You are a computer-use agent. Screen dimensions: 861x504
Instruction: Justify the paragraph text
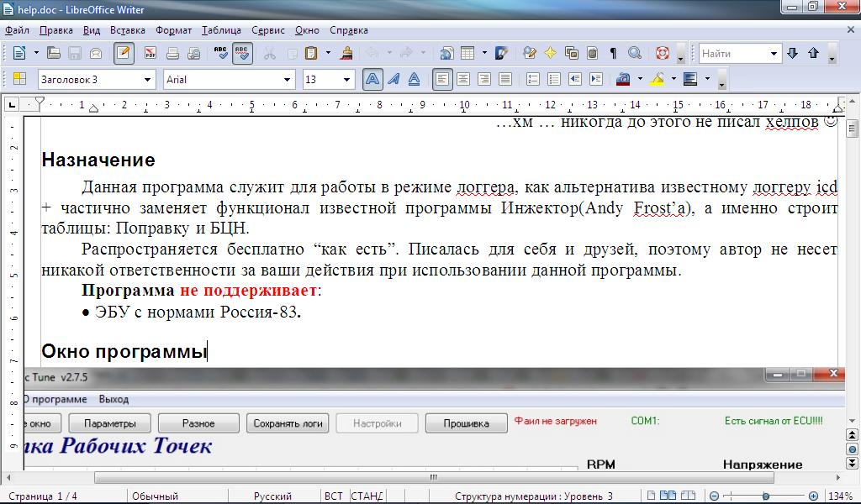505,80
